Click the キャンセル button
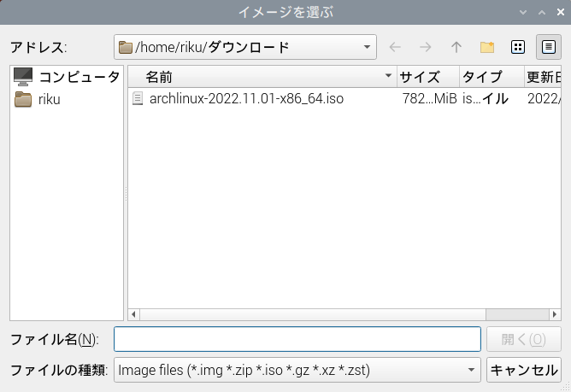 pyautogui.click(x=524, y=370)
